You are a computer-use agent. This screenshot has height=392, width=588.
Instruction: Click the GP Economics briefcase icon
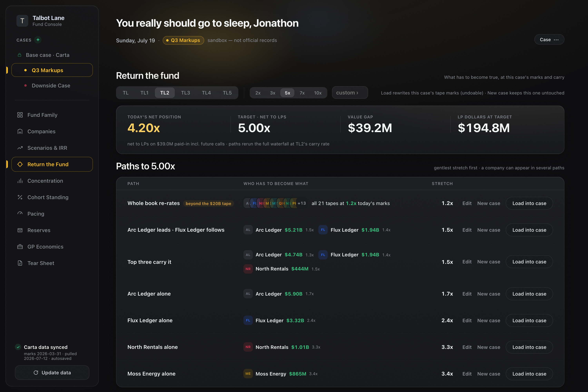(x=20, y=247)
